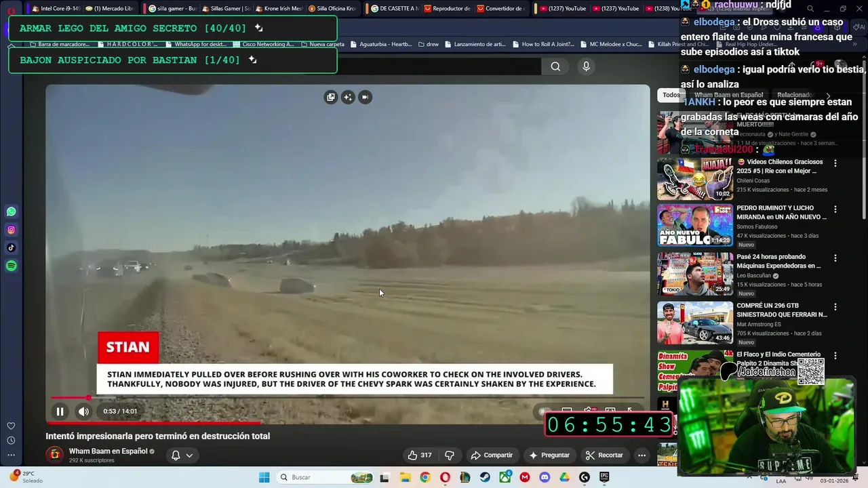The width and height of the screenshot is (868, 488).
Task: Pause the YouTube video
Action: pos(60,411)
